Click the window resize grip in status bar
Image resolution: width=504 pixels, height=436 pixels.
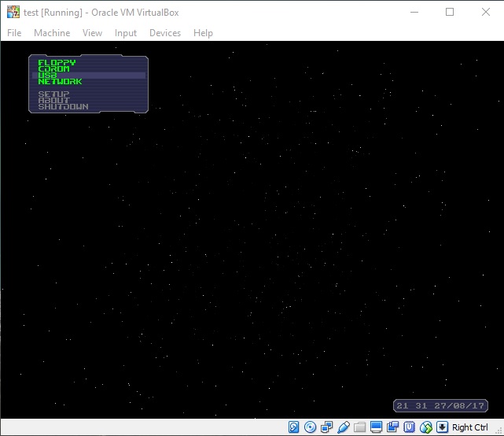pos(499,431)
